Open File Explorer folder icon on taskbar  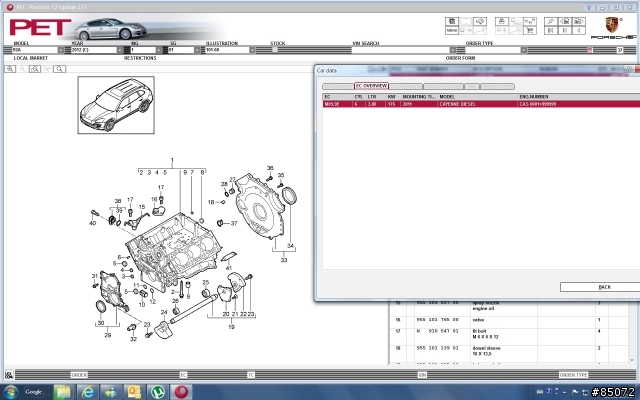coord(63,392)
